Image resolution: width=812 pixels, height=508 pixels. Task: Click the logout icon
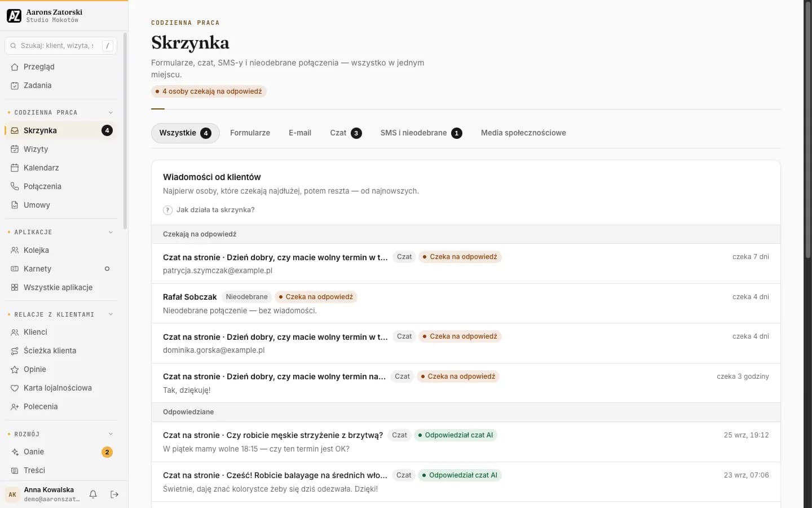[x=114, y=494]
